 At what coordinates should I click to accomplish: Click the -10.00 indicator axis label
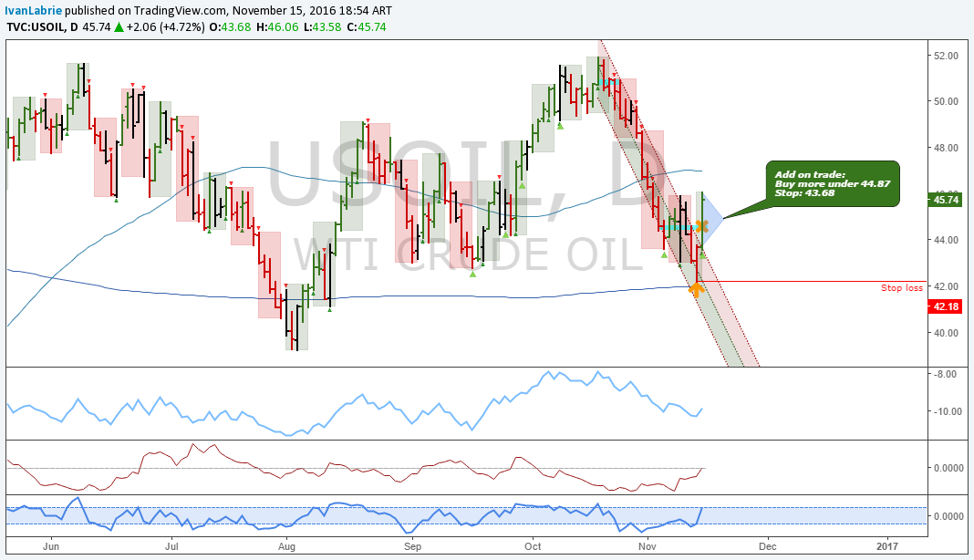[946, 411]
